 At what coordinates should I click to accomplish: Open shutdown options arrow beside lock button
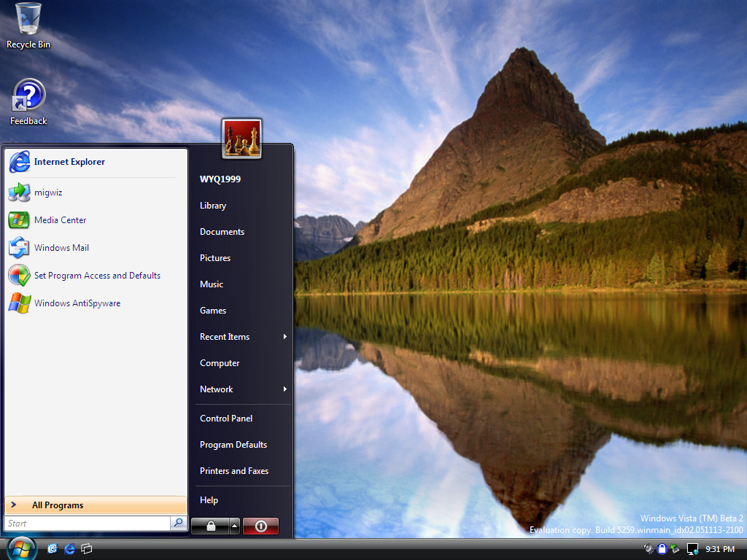point(235,526)
